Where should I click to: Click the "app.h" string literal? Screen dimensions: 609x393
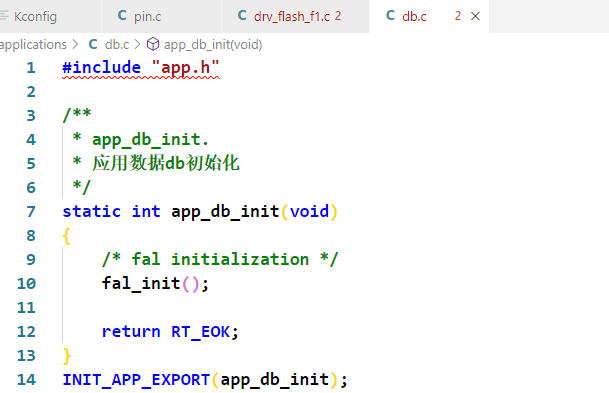(186, 68)
